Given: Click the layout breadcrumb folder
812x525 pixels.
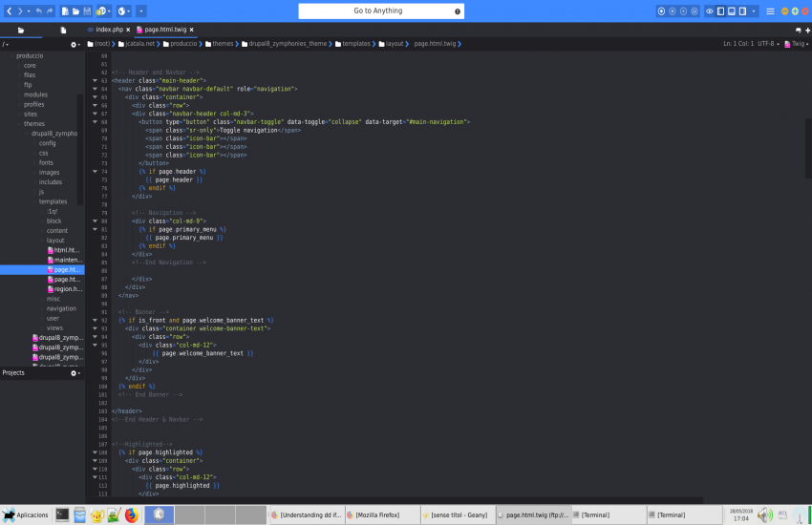Looking at the screenshot, I should coord(391,44).
